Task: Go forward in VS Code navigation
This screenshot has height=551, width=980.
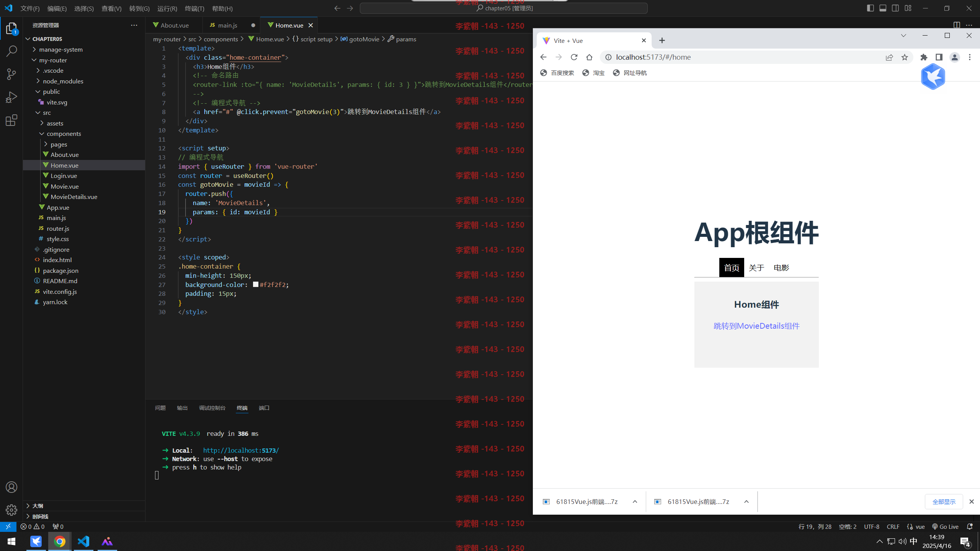Action: [x=350, y=8]
